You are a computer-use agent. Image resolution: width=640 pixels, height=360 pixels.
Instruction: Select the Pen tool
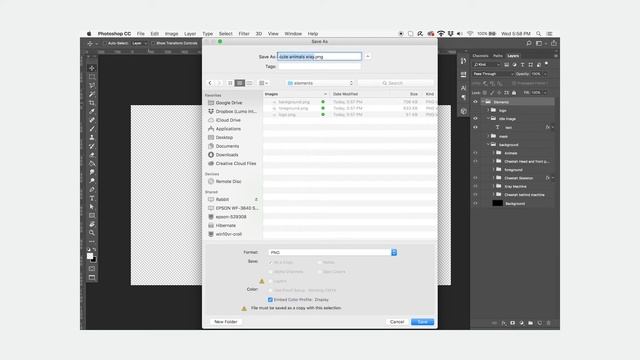click(x=92, y=189)
